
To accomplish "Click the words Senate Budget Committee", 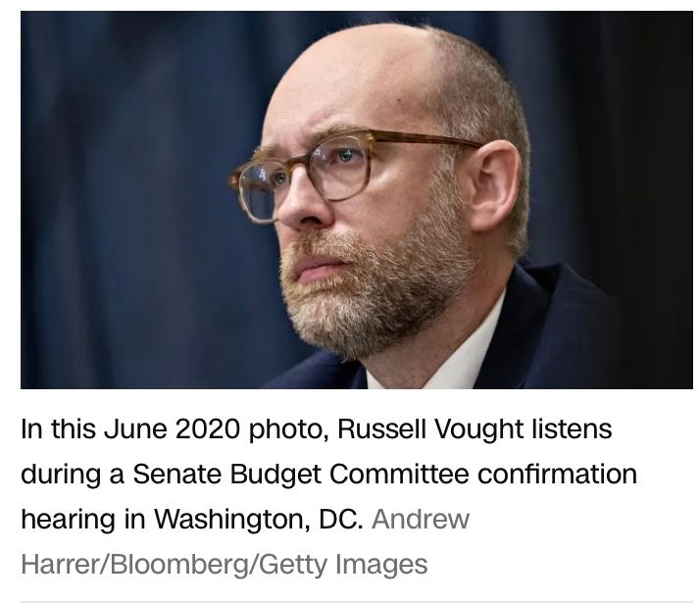I will coord(300,474).
